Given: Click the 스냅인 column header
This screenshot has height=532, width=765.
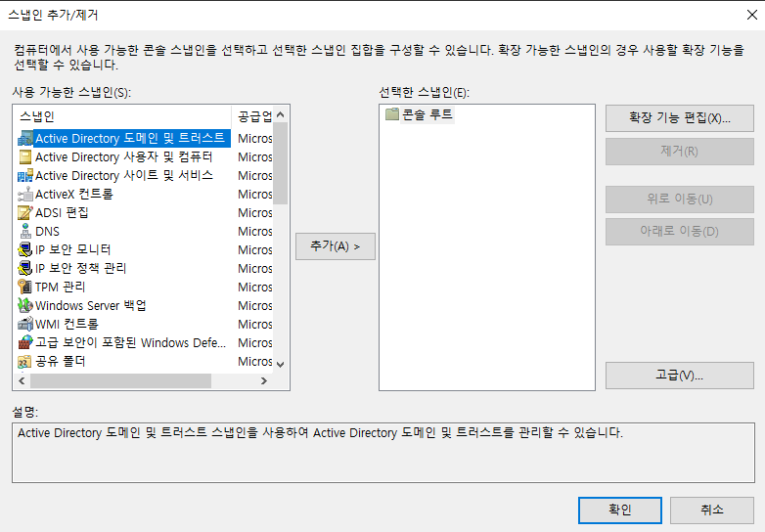Looking at the screenshot, I should (123, 116).
